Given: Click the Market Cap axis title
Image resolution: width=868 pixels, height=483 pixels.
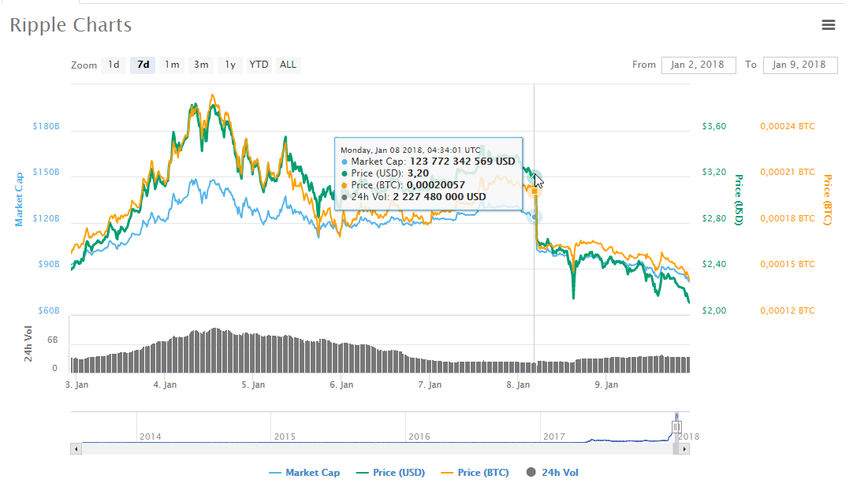Looking at the screenshot, I should pyautogui.click(x=19, y=199).
